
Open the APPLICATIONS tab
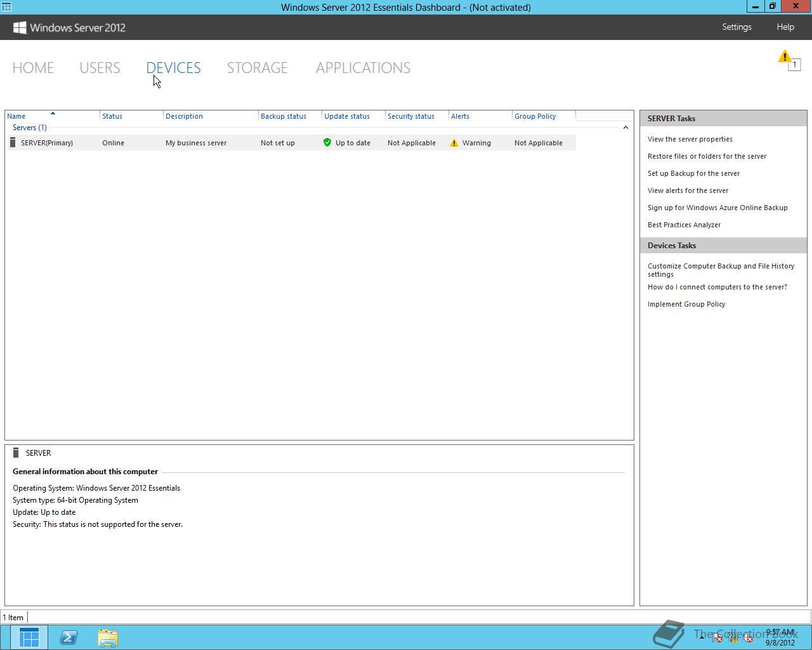tap(363, 68)
